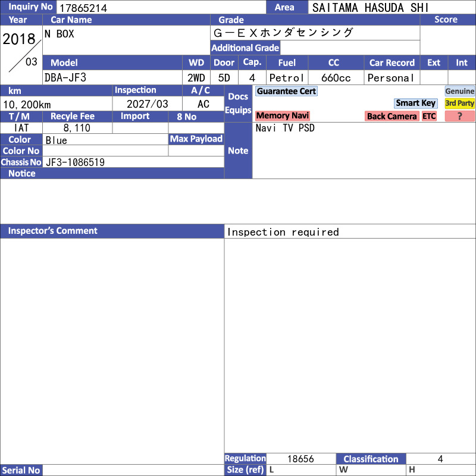Viewport: 476px width, 476px height.
Task: Select the yellow 3rd Party tag
Action: coord(459,103)
